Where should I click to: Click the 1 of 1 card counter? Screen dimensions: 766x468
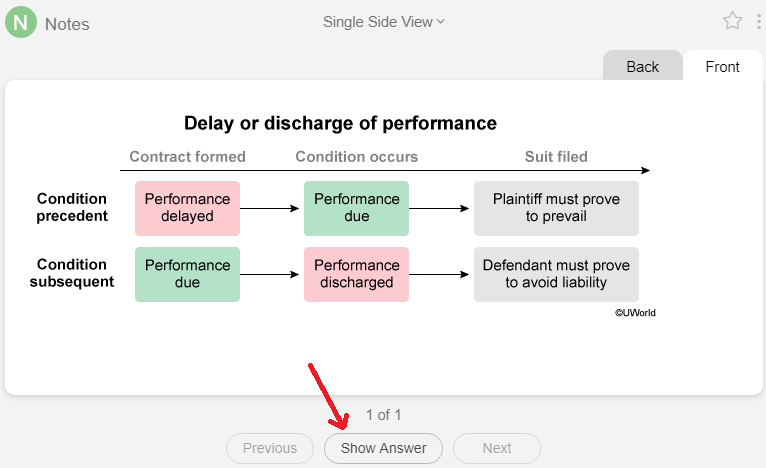[x=383, y=415]
